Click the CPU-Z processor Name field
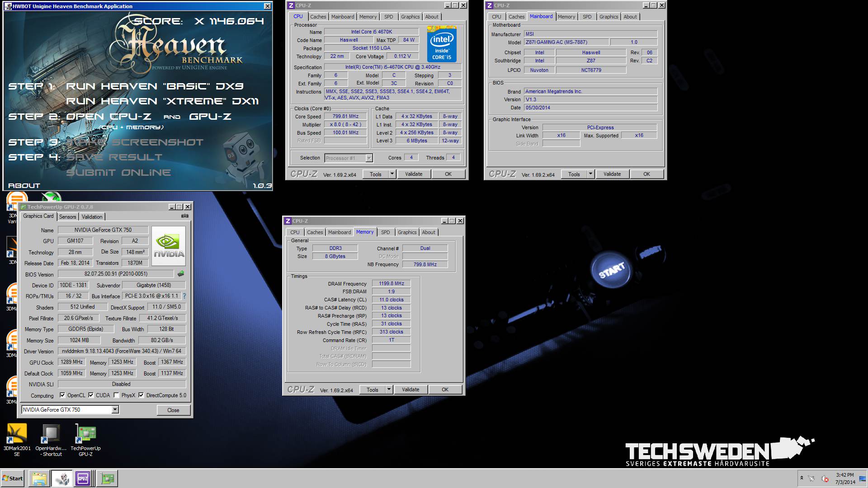The width and height of the screenshot is (868, 488). click(x=372, y=32)
